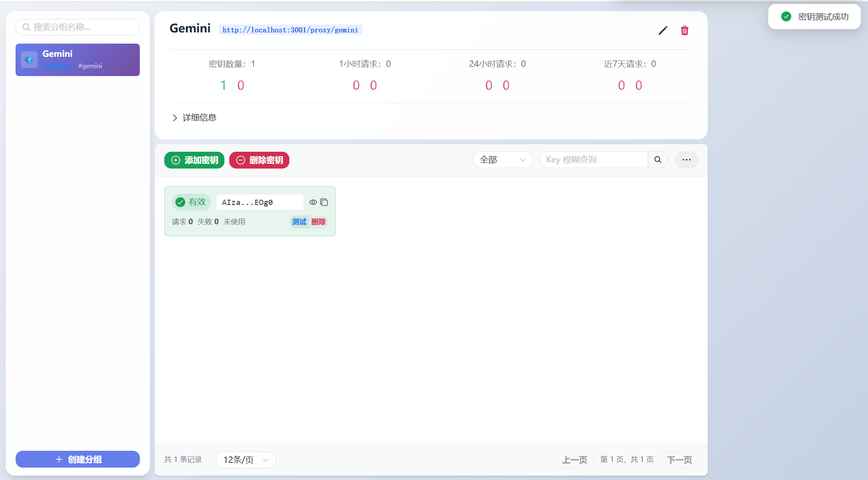
Task: Click the green check icon in success toast
Action: tap(786, 16)
